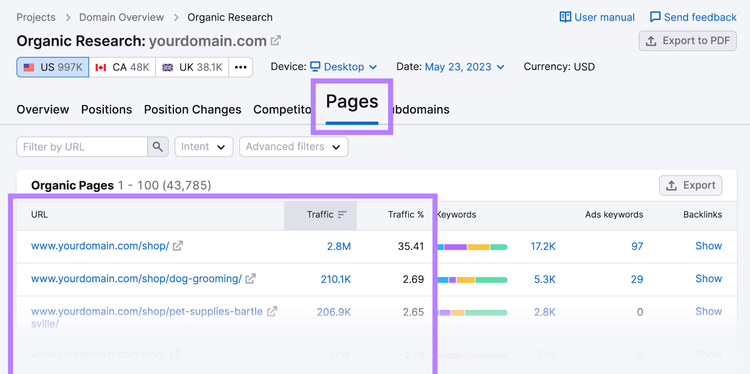
Task: Click the Backlinks column header
Action: click(703, 215)
